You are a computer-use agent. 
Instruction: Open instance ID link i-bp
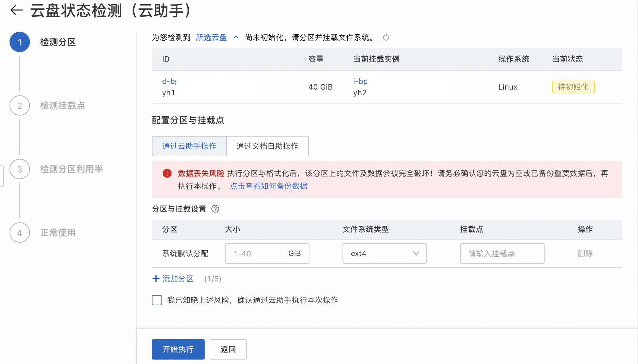pos(360,81)
